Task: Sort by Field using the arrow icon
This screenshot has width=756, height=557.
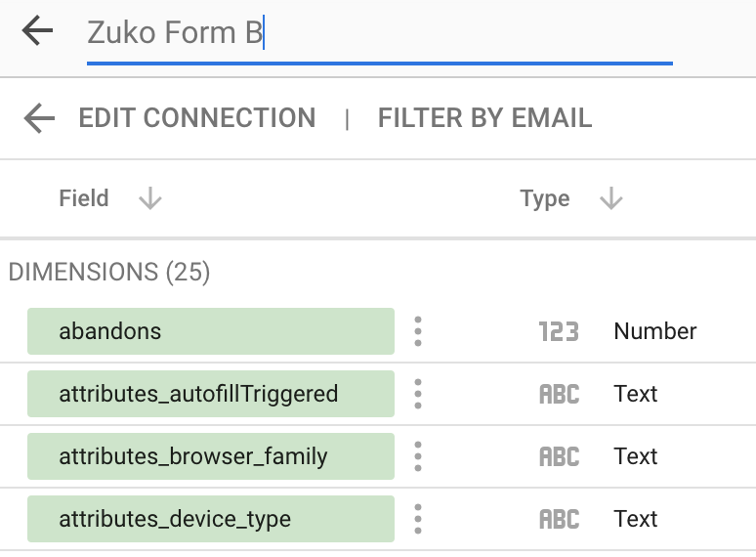Action: point(150,198)
